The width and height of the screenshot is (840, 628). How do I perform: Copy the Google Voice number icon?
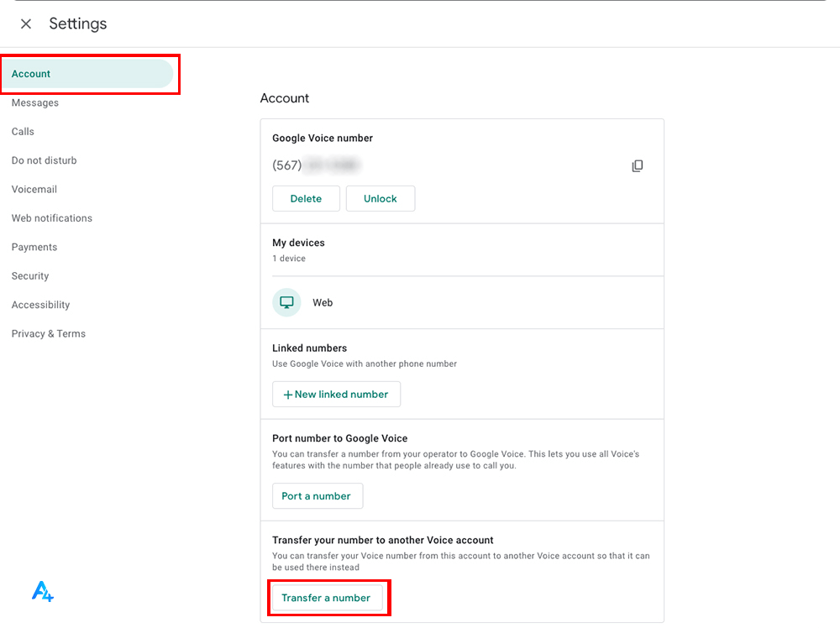coord(637,166)
